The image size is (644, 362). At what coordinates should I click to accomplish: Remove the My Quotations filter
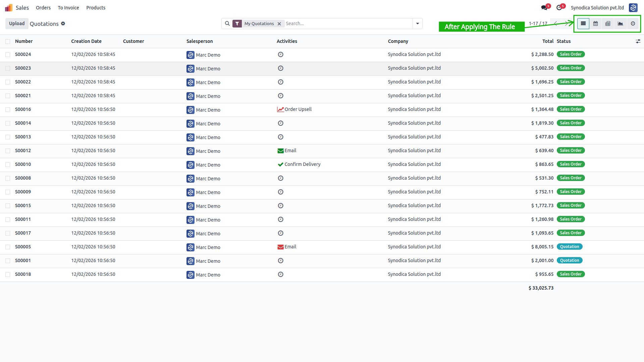tap(279, 24)
